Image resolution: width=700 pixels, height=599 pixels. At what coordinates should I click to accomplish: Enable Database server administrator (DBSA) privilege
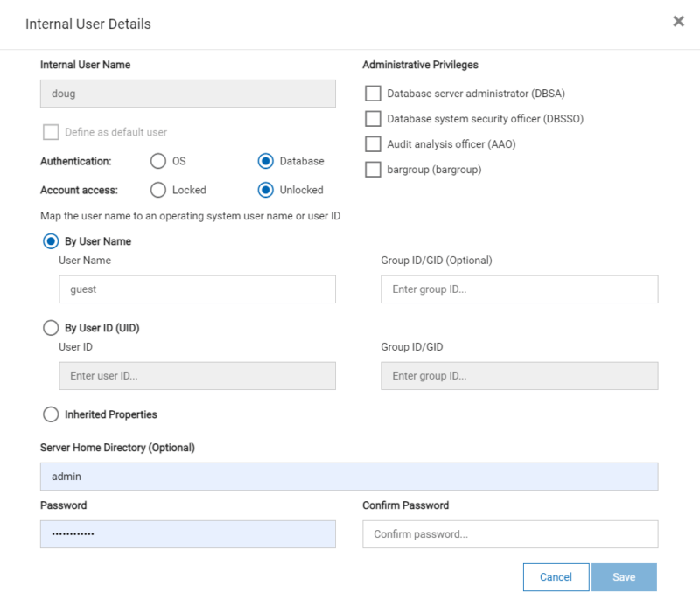374,93
